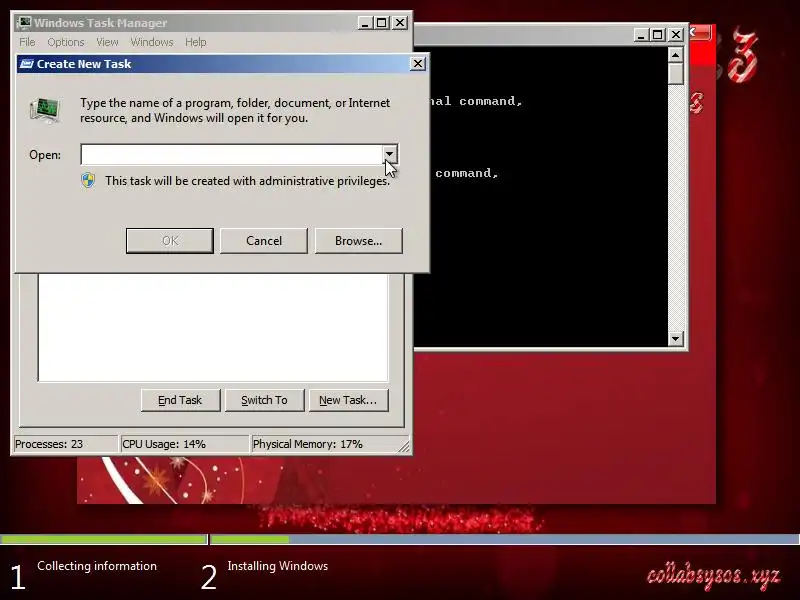Click the command prompt scroll up arrow
800x600 pixels.
(x=676, y=55)
